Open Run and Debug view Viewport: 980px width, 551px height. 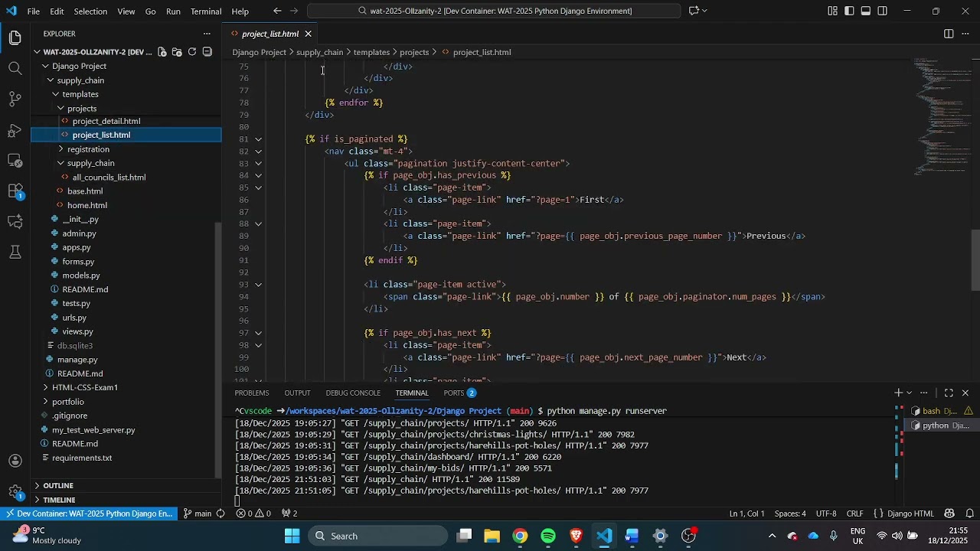(15, 130)
